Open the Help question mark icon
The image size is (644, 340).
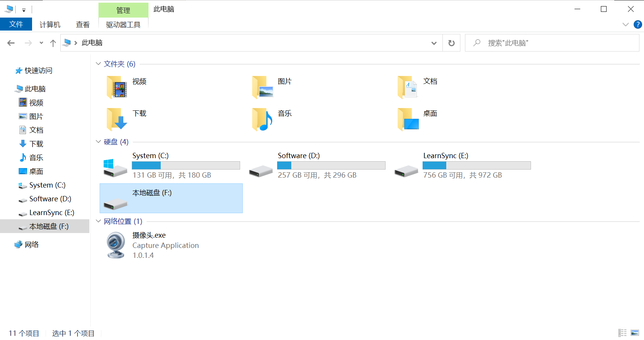tap(638, 24)
